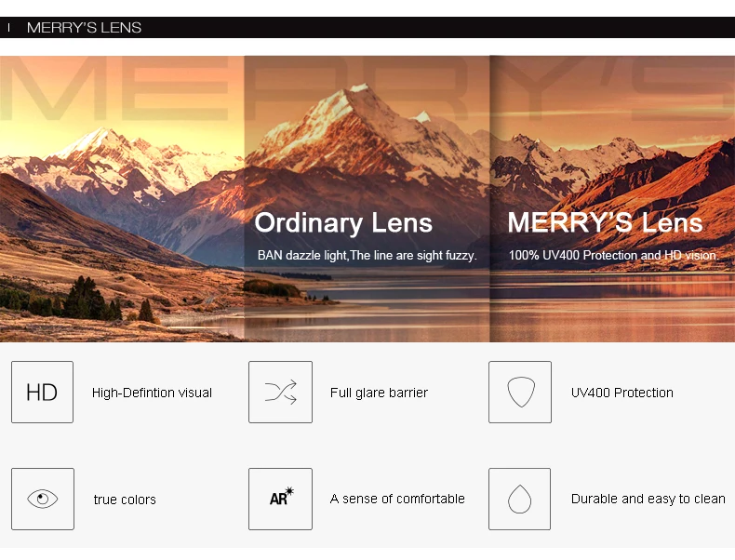Click the UV400 Protection label
This screenshot has height=560, width=735.
click(x=622, y=393)
